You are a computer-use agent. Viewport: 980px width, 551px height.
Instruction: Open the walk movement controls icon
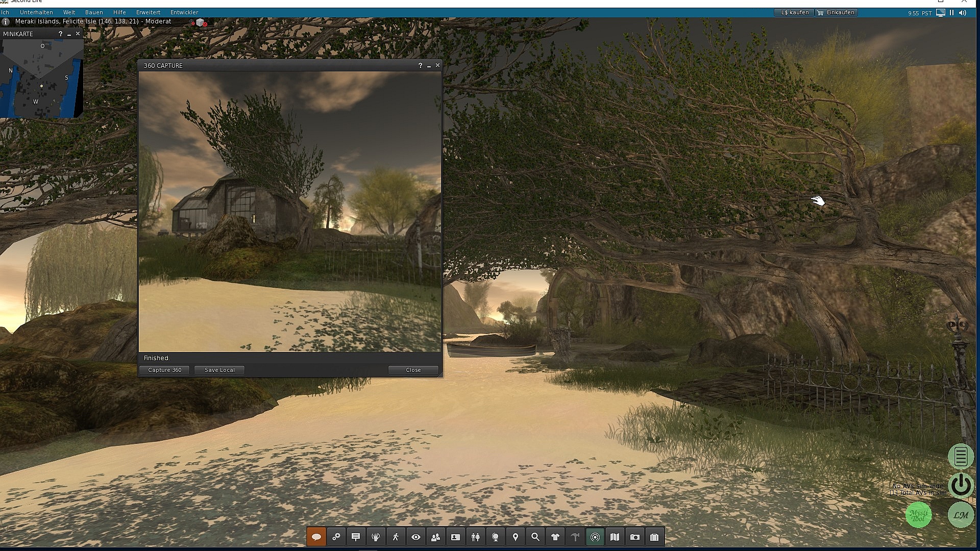[x=396, y=537]
